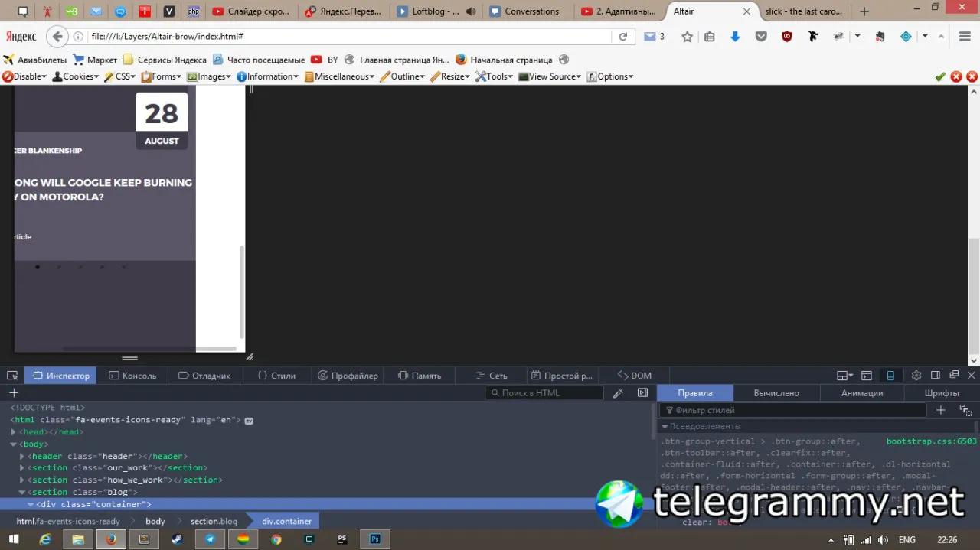Collapse the section class="blog" node
This screenshot has height=550, width=980.
point(22,492)
